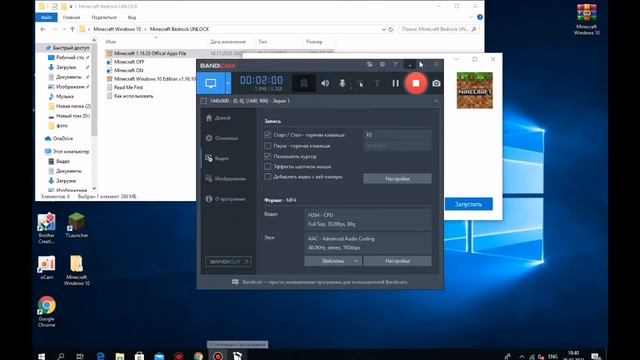Open the Bandicam help question icon
Image resolution: width=640 pixels, height=360 pixels.
[x=395, y=64]
